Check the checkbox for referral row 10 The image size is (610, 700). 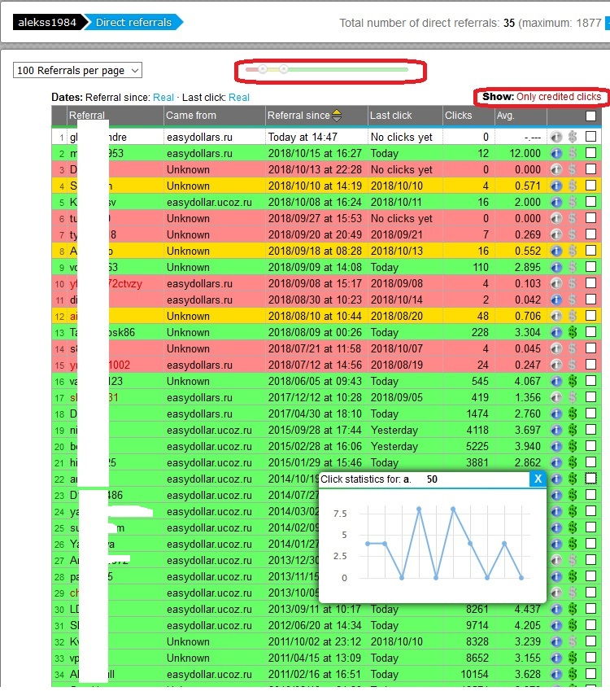(x=590, y=283)
